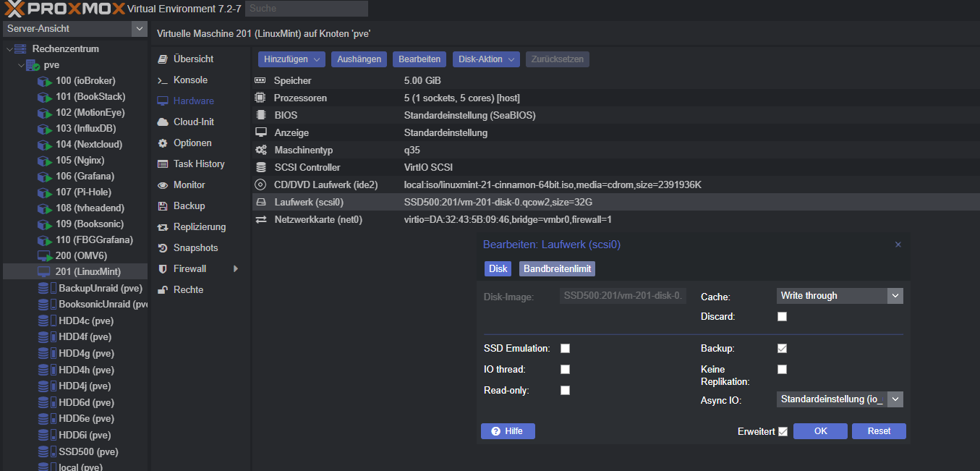Enable the Discard checkbox
The width and height of the screenshot is (980, 471).
pyautogui.click(x=782, y=316)
